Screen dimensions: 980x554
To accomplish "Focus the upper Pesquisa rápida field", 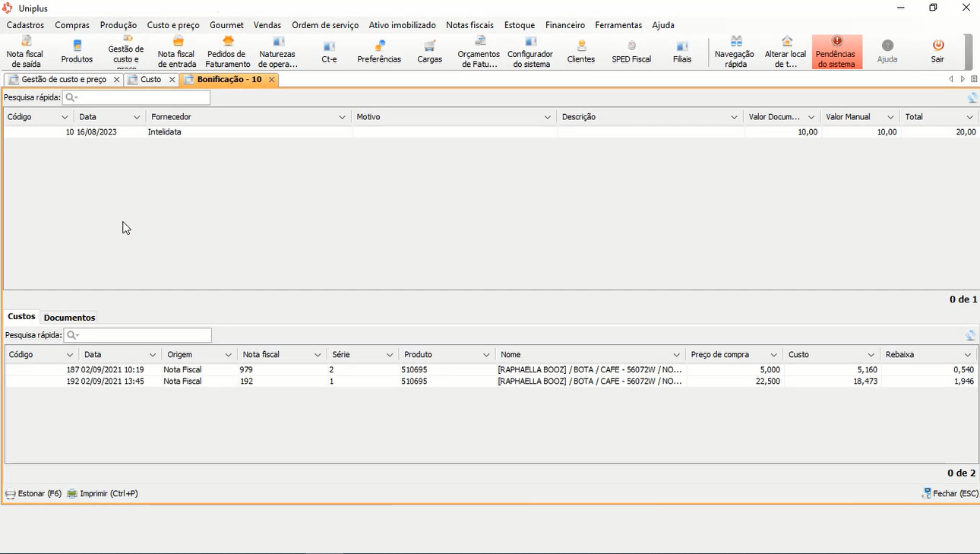I will pyautogui.click(x=136, y=97).
